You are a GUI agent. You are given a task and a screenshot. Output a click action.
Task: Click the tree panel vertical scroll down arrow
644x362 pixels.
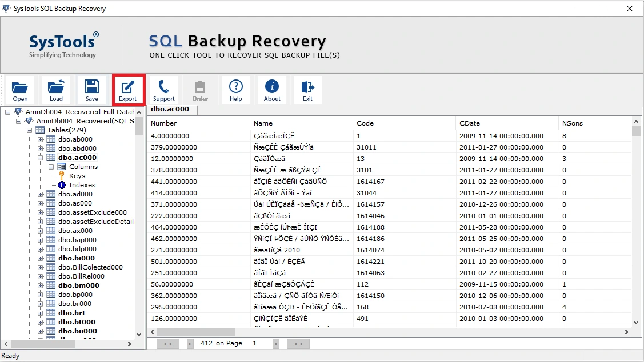(139, 334)
